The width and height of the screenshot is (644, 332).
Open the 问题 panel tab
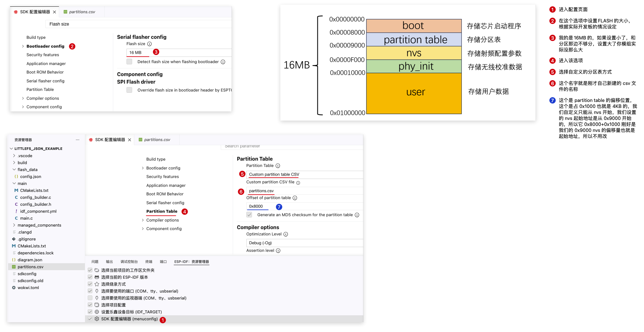[x=95, y=262]
